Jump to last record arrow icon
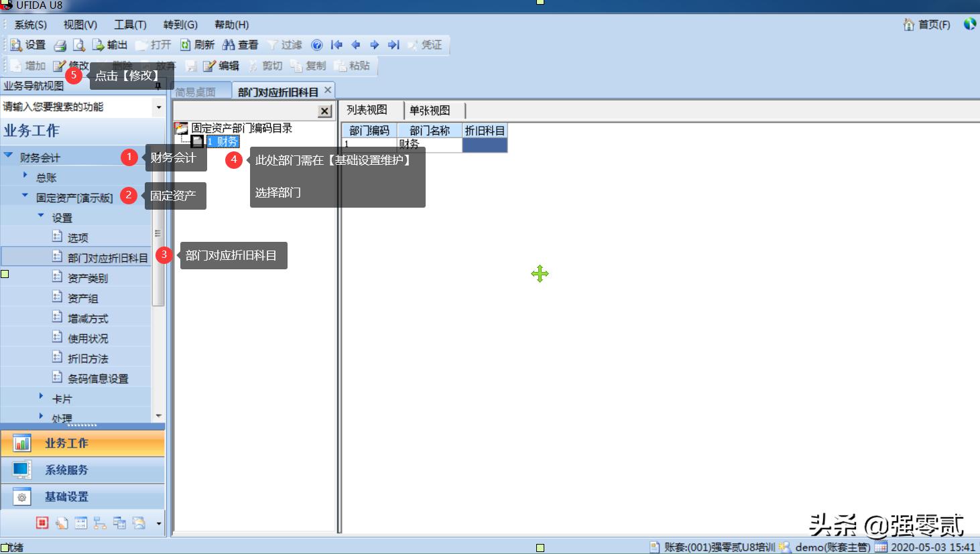Viewport: 980px width, 554px height. tap(393, 45)
